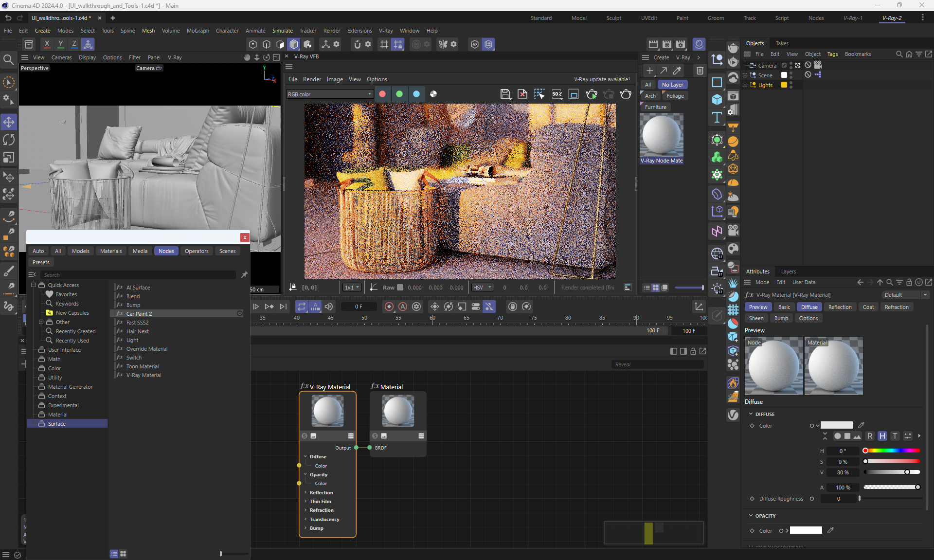
Task: Switch to the Reflection attributes tab
Action: pyautogui.click(x=840, y=307)
